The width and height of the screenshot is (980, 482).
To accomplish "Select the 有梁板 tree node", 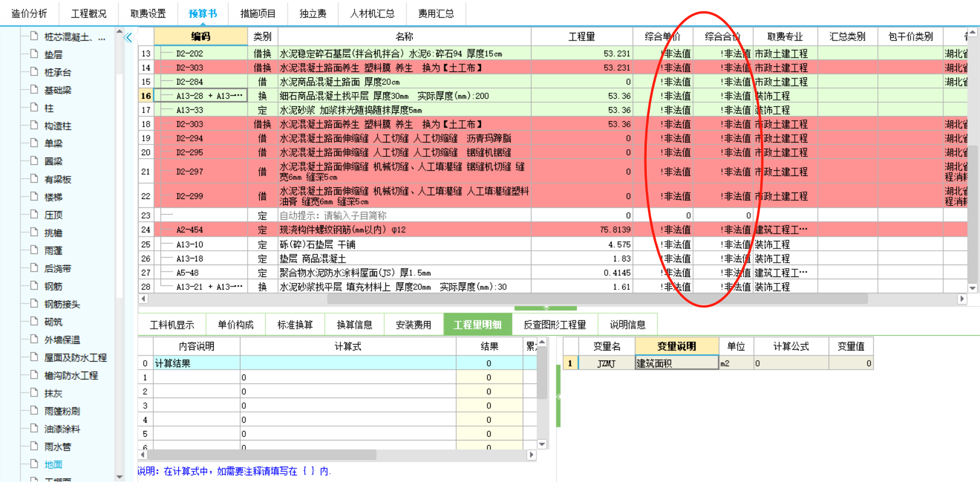I will pos(58,179).
